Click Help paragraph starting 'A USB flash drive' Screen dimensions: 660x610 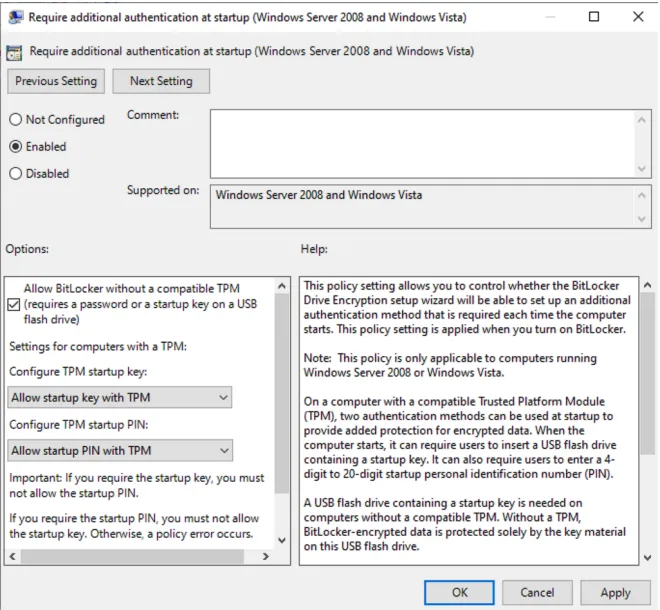click(465, 525)
